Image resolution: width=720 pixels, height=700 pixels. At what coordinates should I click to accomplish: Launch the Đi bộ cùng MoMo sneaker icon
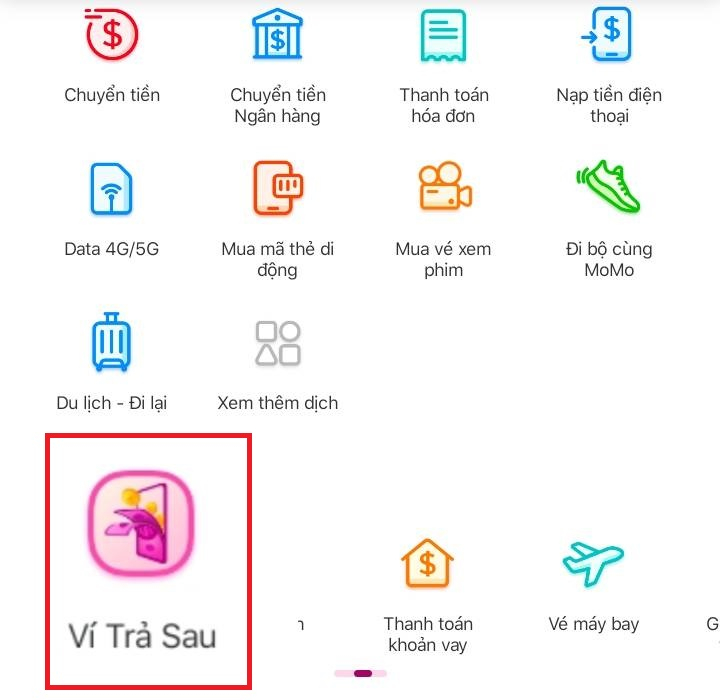click(608, 187)
